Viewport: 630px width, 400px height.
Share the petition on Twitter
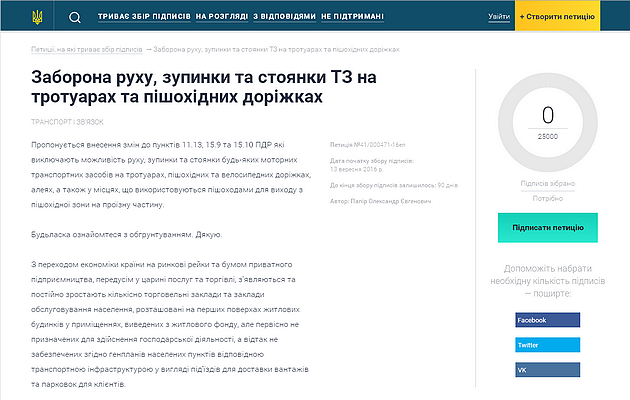click(548, 345)
